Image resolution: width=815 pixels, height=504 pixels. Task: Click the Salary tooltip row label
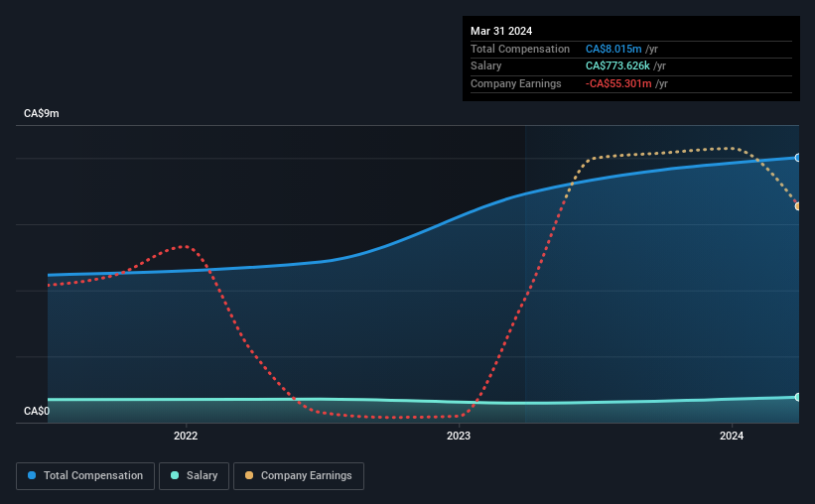click(x=486, y=66)
